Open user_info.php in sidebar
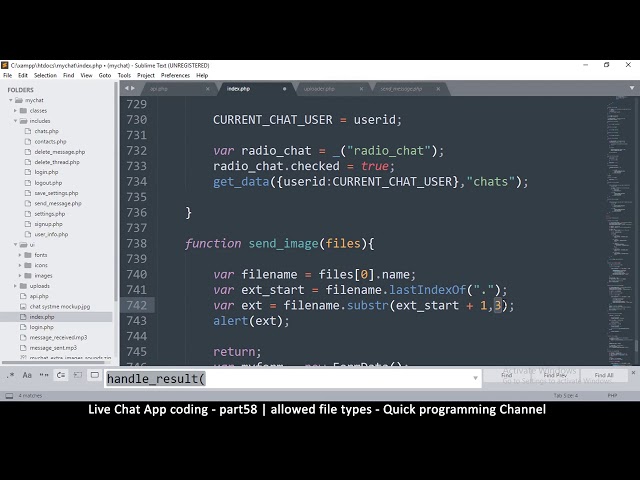The height and width of the screenshot is (480, 640). point(51,234)
